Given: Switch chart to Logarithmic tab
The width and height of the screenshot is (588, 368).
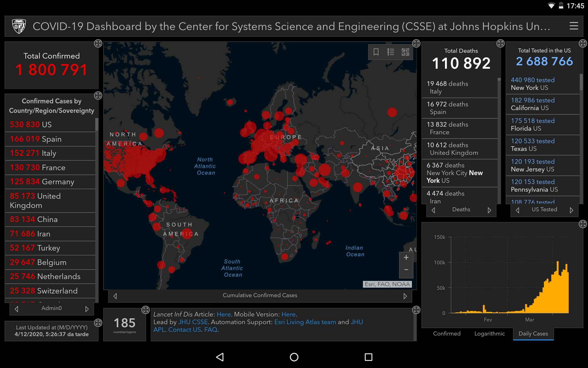Looking at the screenshot, I should click(489, 334).
